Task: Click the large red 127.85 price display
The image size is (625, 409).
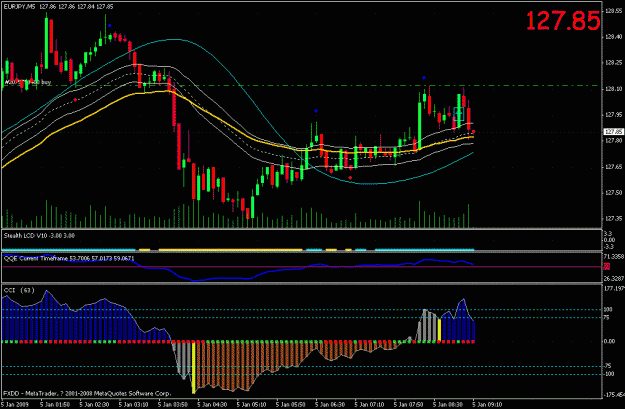Action: point(563,21)
